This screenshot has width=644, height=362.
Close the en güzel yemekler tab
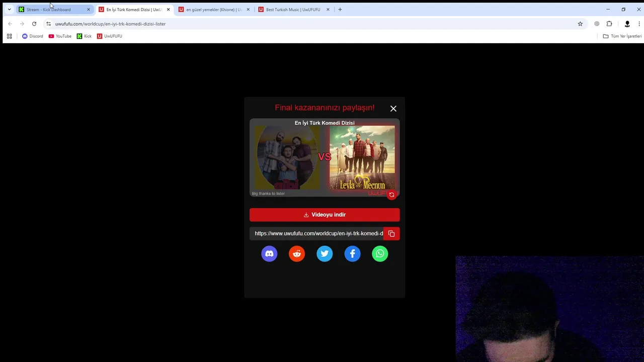pos(248,10)
